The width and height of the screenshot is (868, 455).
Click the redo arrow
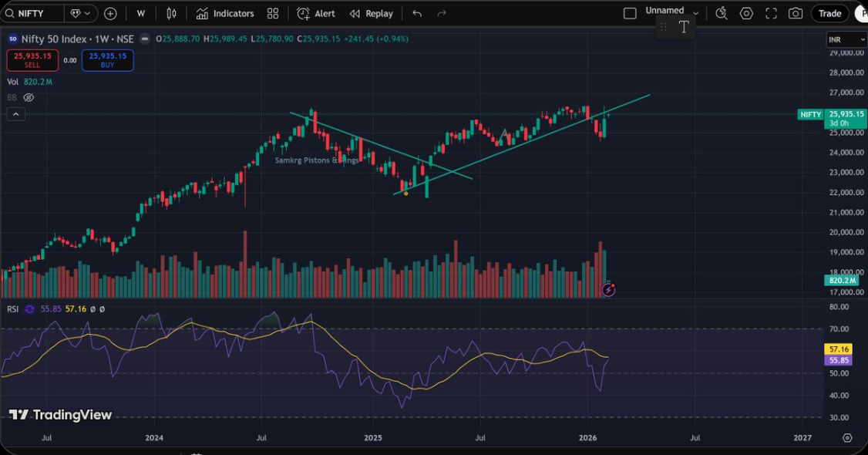pyautogui.click(x=441, y=13)
